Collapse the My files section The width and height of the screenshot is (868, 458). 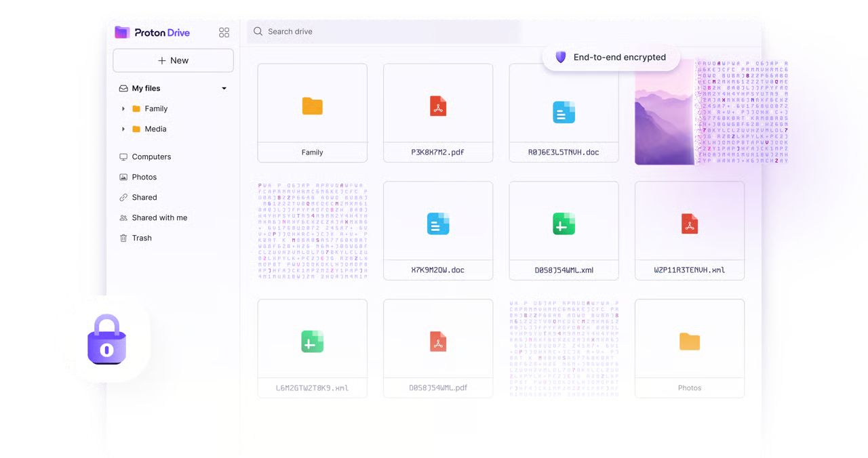(x=223, y=88)
